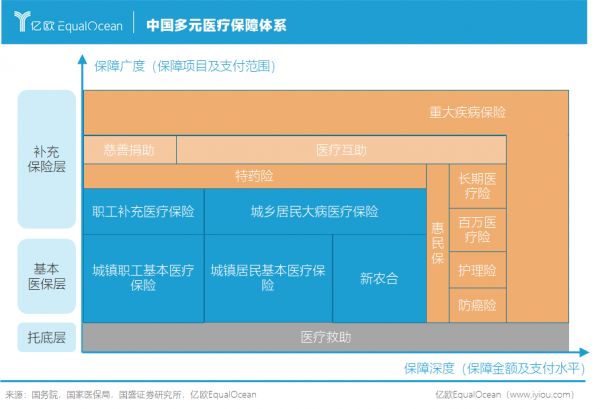Viewport: 600px width, 409px height.
Task: Click the 惠民保 vertical block
Action: coord(437,243)
